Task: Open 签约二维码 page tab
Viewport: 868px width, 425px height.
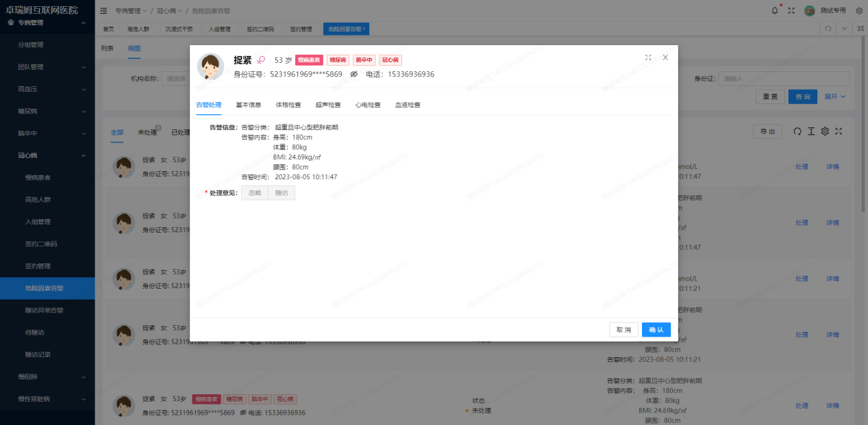Action: [260, 29]
